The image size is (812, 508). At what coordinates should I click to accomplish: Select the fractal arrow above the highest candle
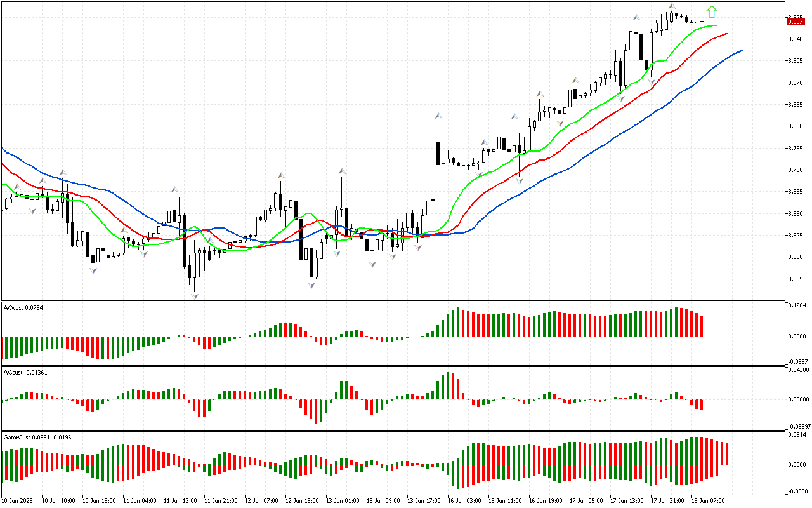point(672,6)
